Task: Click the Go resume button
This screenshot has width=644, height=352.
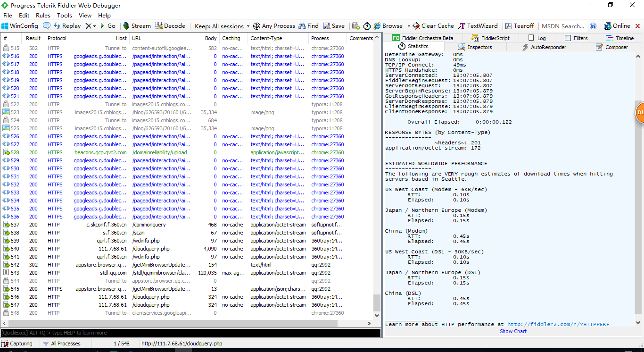Action: 107,26
